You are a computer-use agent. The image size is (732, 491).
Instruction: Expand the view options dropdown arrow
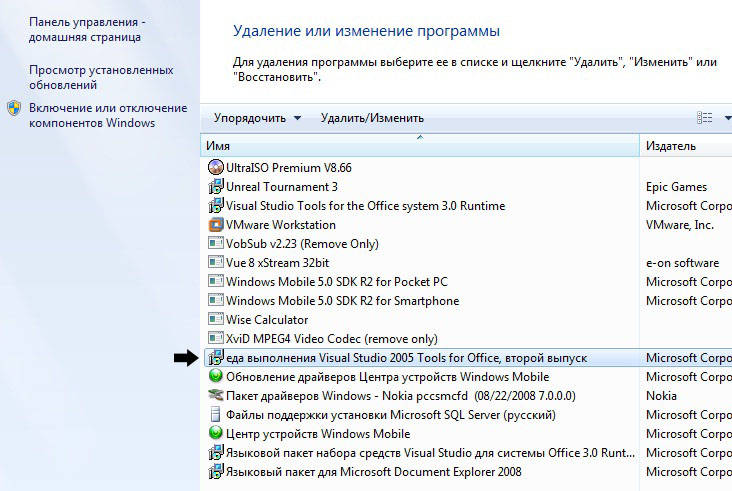(727, 118)
